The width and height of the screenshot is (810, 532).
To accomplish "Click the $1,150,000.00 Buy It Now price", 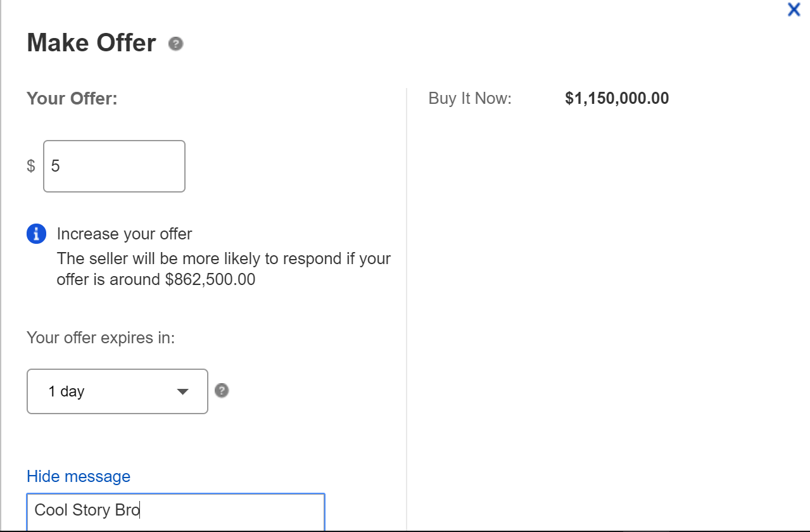I will pyautogui.click(x=616, y=98).
